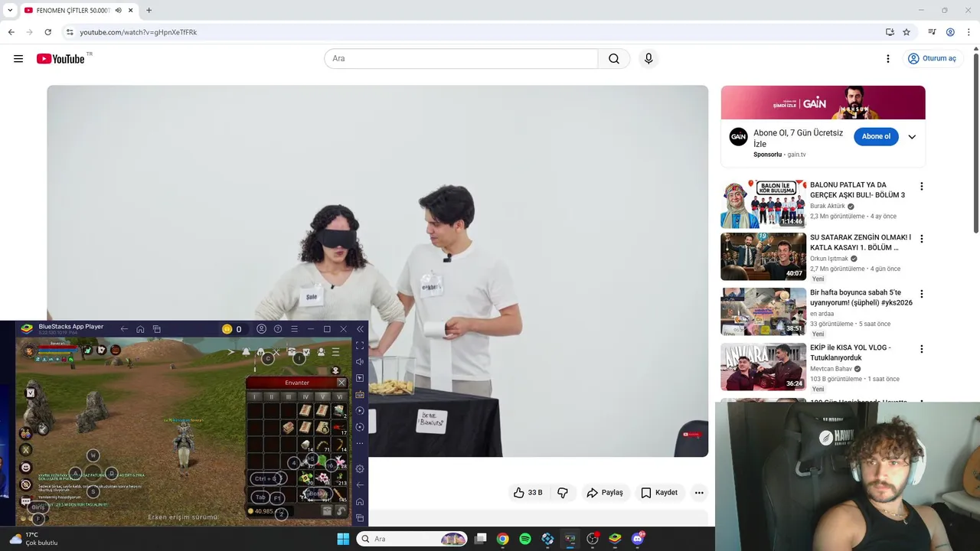Open the in-game main menu lines icon
The height and width of the screenshot is (551, 980).
pyautogui.click(x=335, y=352)
